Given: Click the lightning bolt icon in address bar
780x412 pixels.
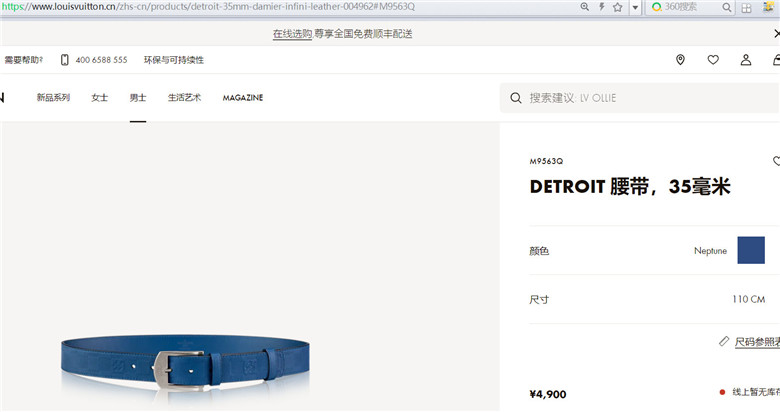Looking at the screenshot, I should tap(601, 7).
